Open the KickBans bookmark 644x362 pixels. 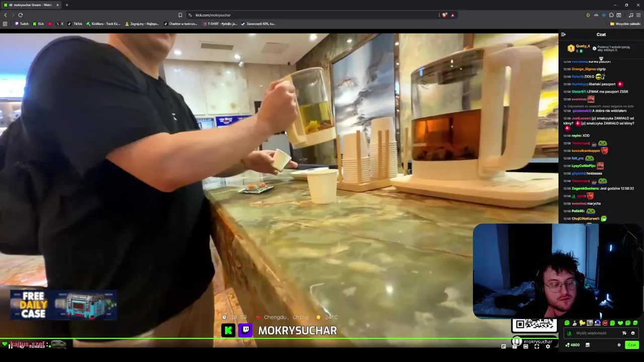click(103, 24)
